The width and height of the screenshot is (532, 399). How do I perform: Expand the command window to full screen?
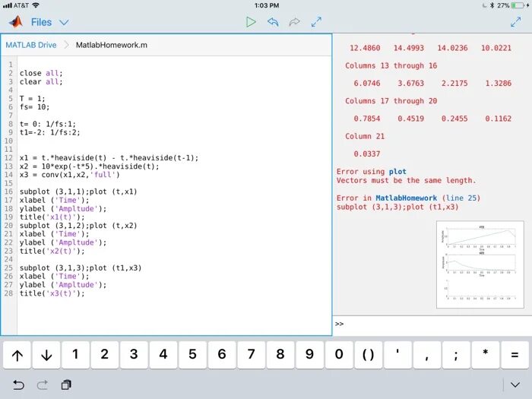(x=515, y=22)
